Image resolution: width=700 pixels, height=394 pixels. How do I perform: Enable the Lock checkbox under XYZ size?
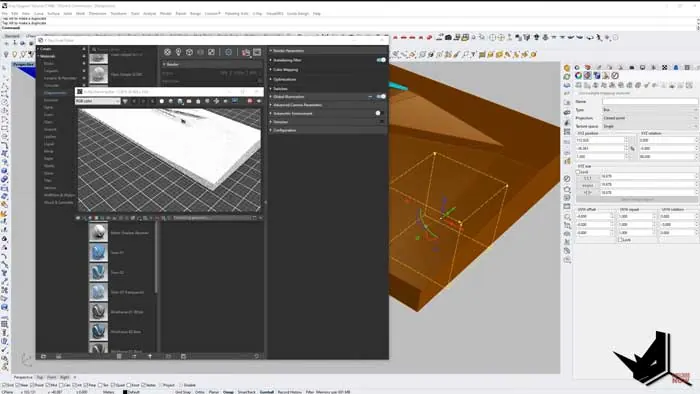tap(578, 172)
